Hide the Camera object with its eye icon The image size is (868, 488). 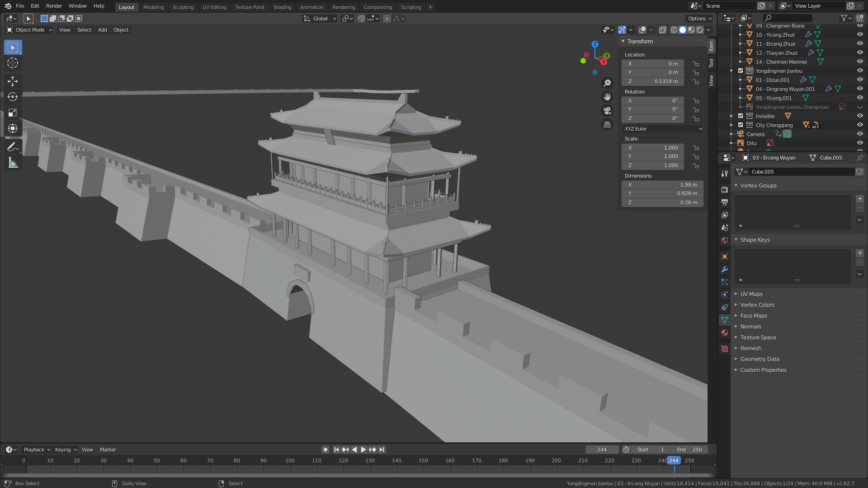pyautogui.click(x=860, y=134)
